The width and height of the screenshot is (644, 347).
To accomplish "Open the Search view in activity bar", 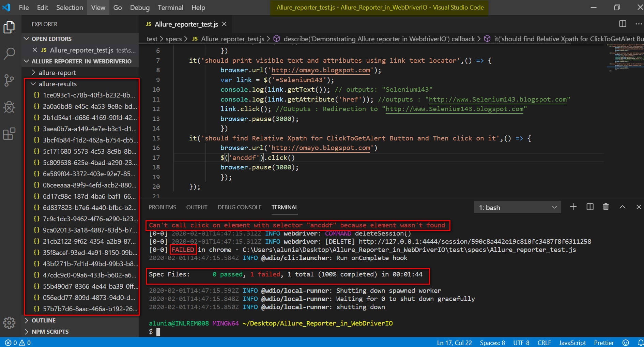I will (9, 54).
